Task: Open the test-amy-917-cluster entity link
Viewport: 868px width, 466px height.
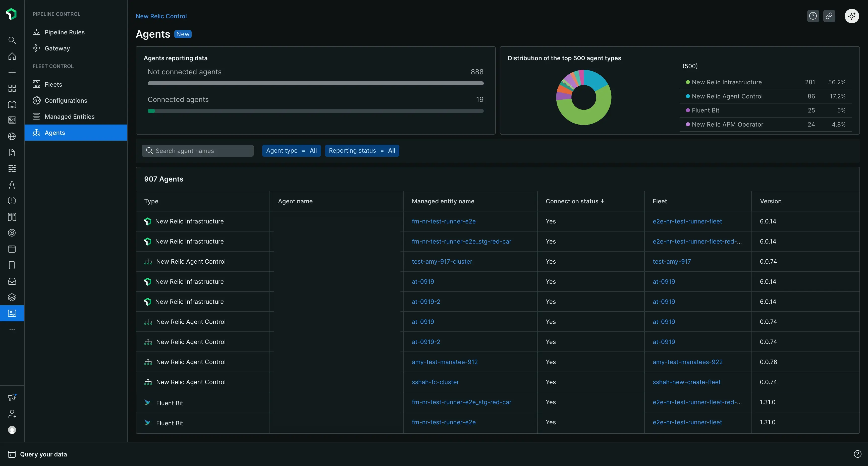Action: [x=442, y=261]
